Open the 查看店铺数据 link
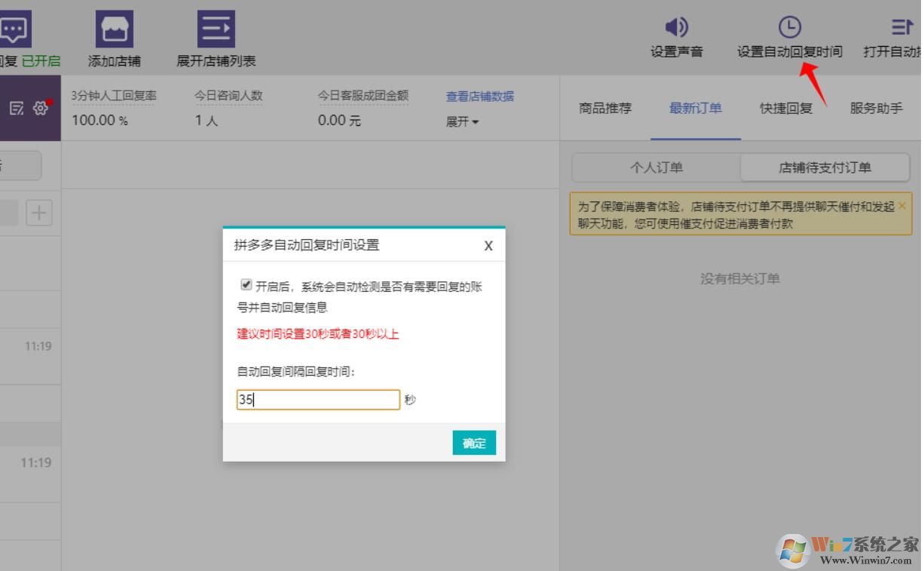924x571 pixels. tap(479, 97)
